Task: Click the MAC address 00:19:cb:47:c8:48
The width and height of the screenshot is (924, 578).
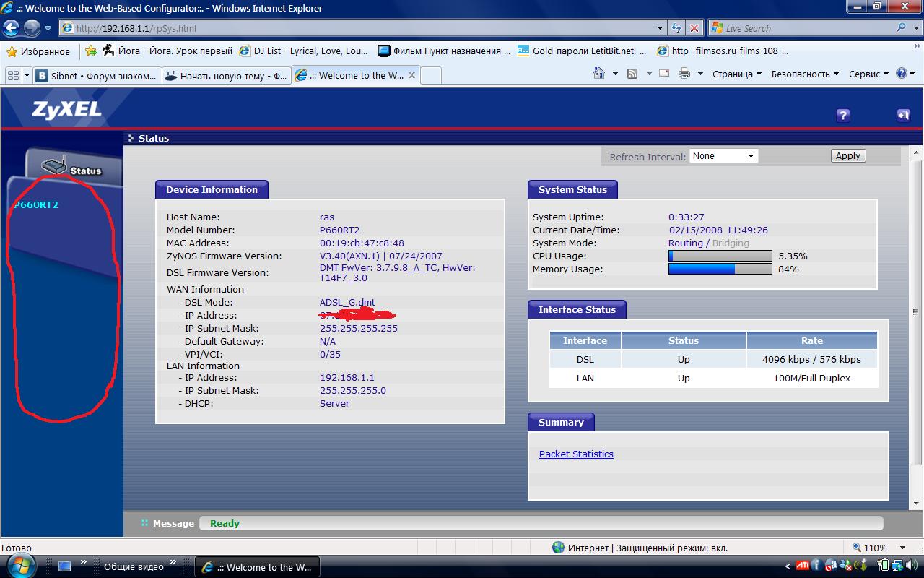Action: click(362, 243)
